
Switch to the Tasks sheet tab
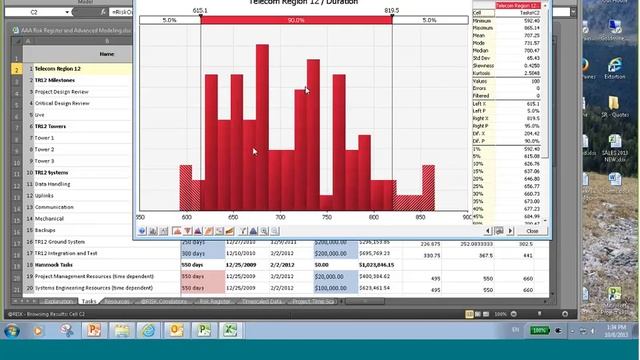pos(89,301)
